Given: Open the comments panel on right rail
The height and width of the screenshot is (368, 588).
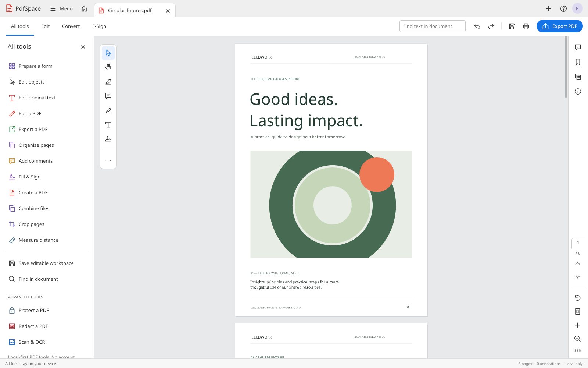Looking at the screenshot, I should coord(578,47).
